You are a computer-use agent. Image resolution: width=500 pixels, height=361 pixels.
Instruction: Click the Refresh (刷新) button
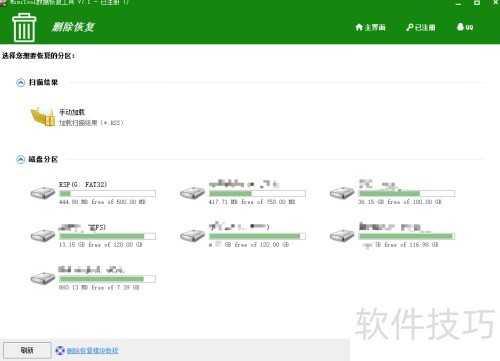tap(27, 350)
